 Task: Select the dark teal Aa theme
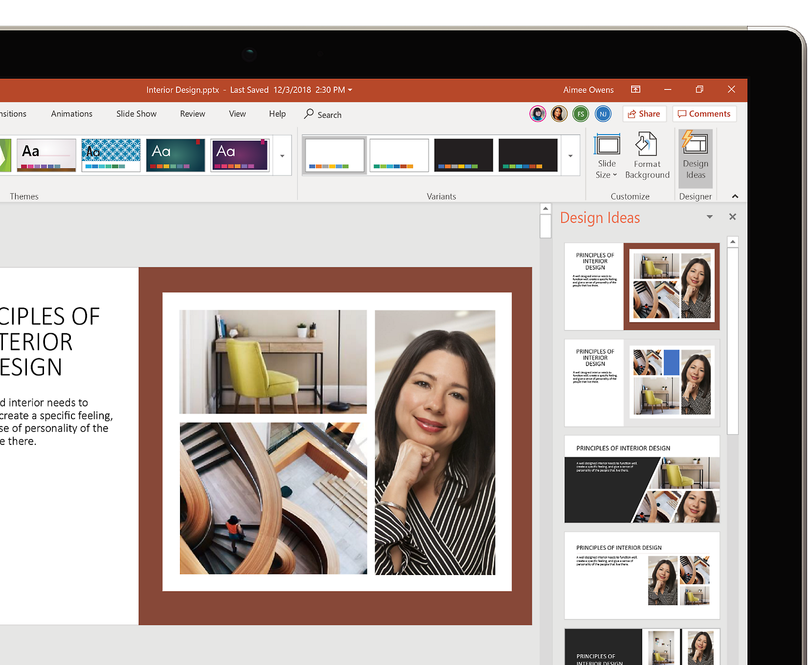[176, 155]
